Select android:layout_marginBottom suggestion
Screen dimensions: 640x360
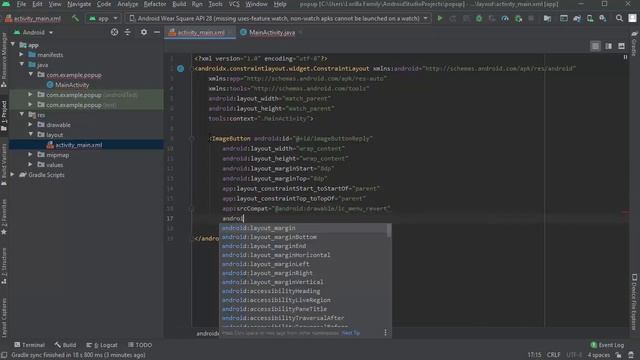[305, 237]
